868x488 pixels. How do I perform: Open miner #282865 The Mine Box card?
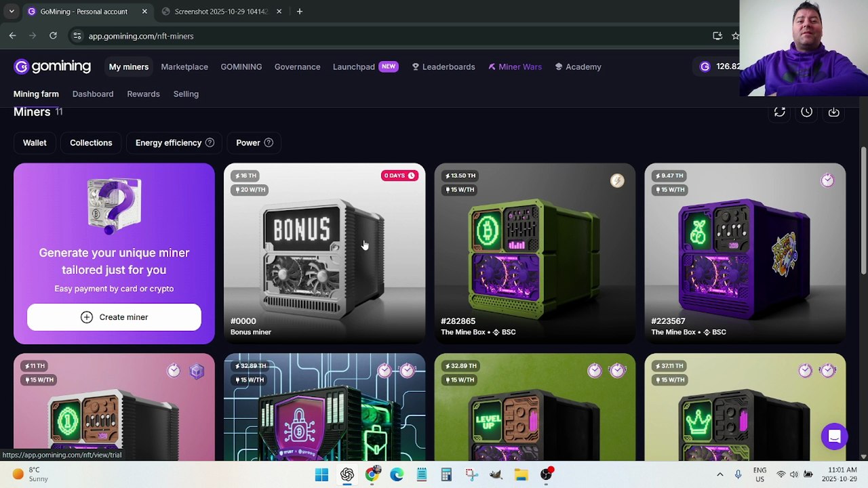pyautogui.click(x=535, y=253)
